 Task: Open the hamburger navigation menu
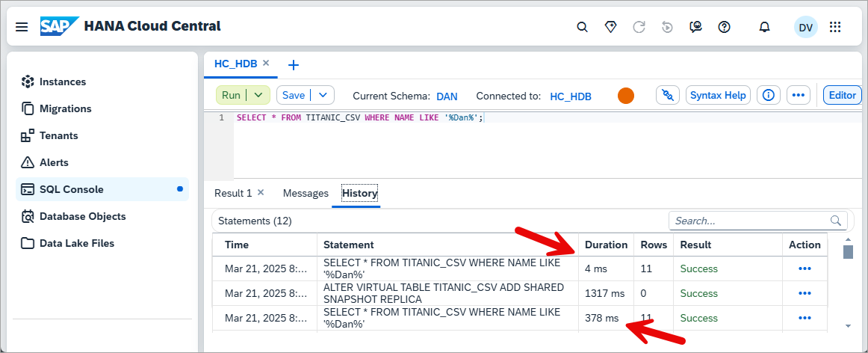point(22,27)
